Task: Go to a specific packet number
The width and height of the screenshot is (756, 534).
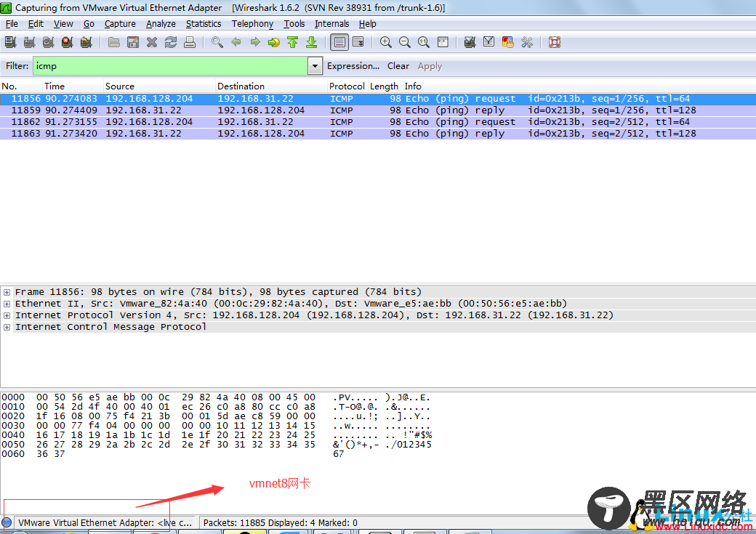Action: pyautogui.click(x=274, y=42)
